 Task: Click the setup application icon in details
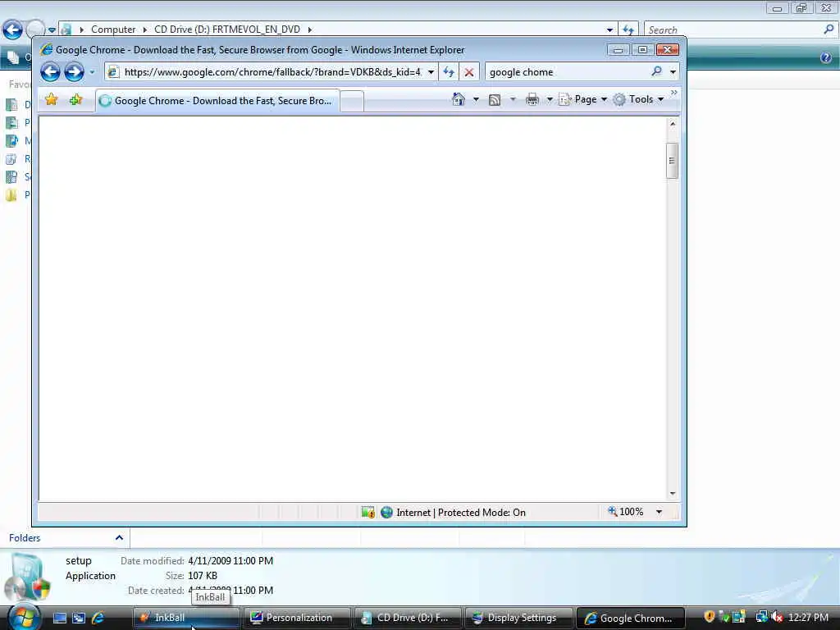click(x=28, y=578)
